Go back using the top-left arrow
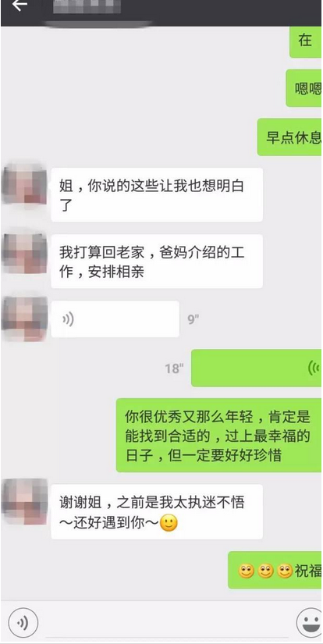Screen dimensions: 323x644 tap(20, 5)
